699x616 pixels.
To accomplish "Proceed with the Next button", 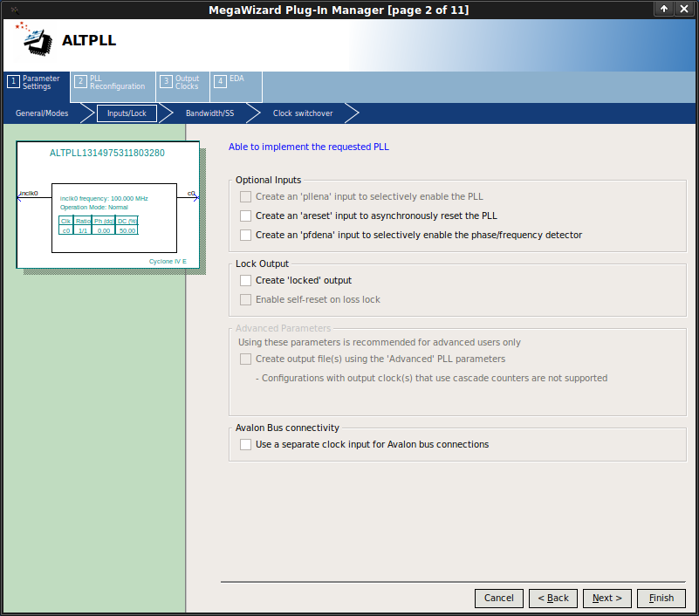I will pyautogui.click(x=606, y=598).
